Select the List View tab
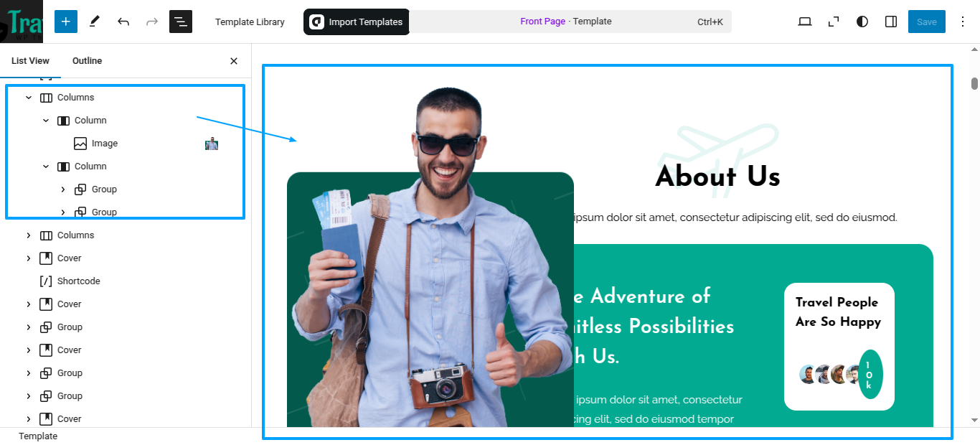This screenshot has height=445, width=980. (x=30, y=61)
